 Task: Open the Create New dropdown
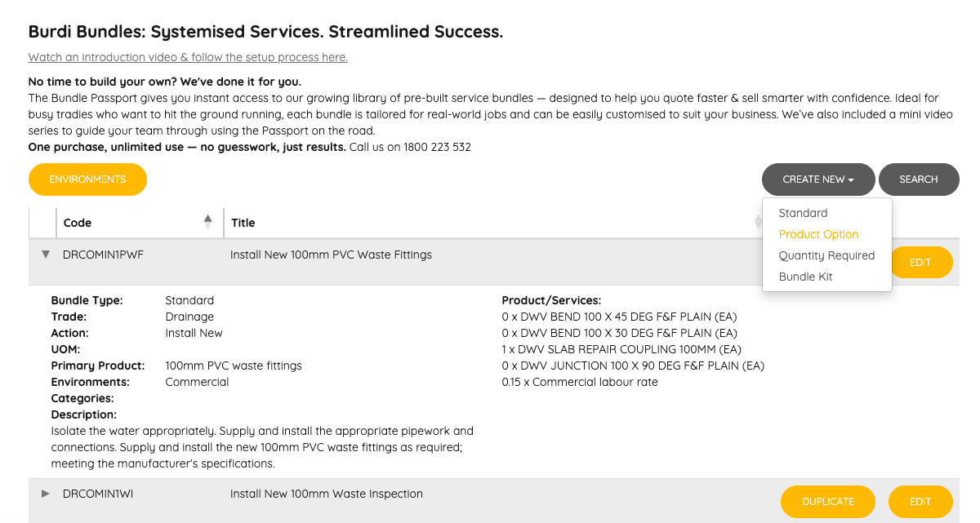pos(818,180)
